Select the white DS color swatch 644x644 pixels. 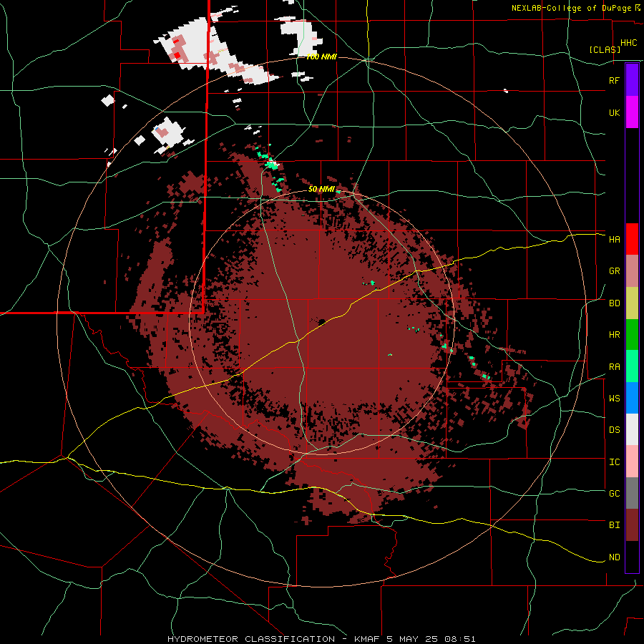coord(632,429)
